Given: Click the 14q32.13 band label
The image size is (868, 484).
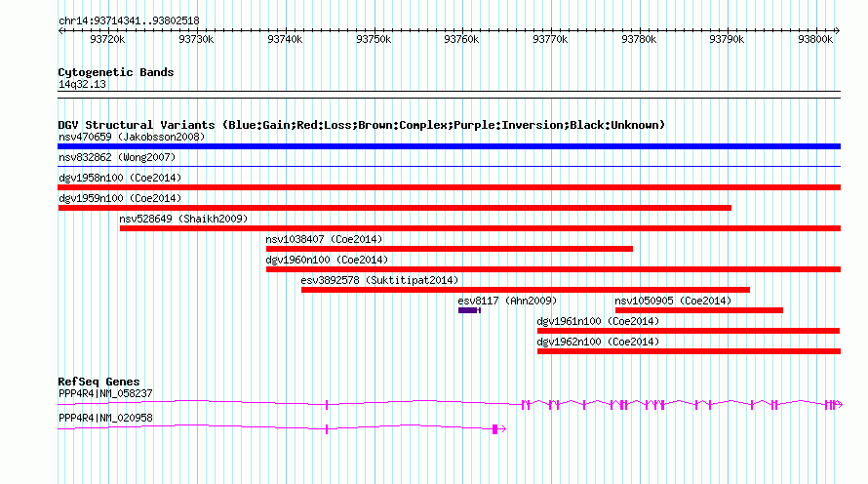Looking at the screenshot, I should [x=82, y=84].
